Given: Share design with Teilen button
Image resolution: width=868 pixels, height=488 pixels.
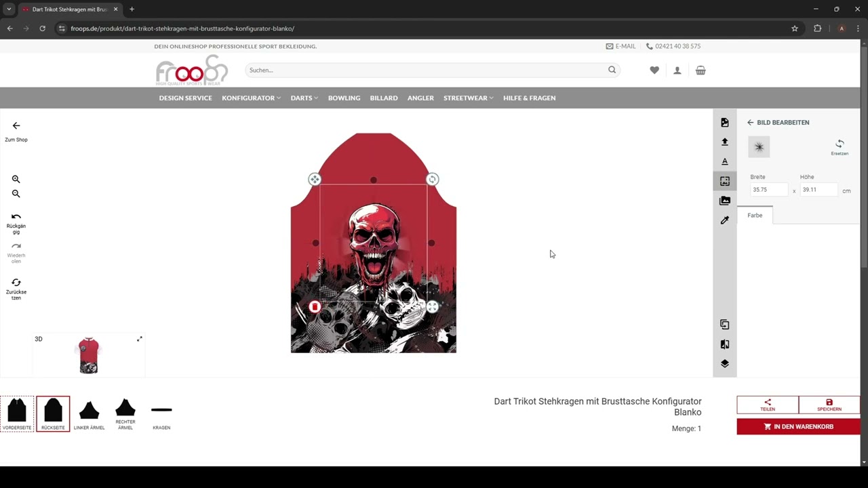Looking at the screenshot, I should click(x=768, y=405).
